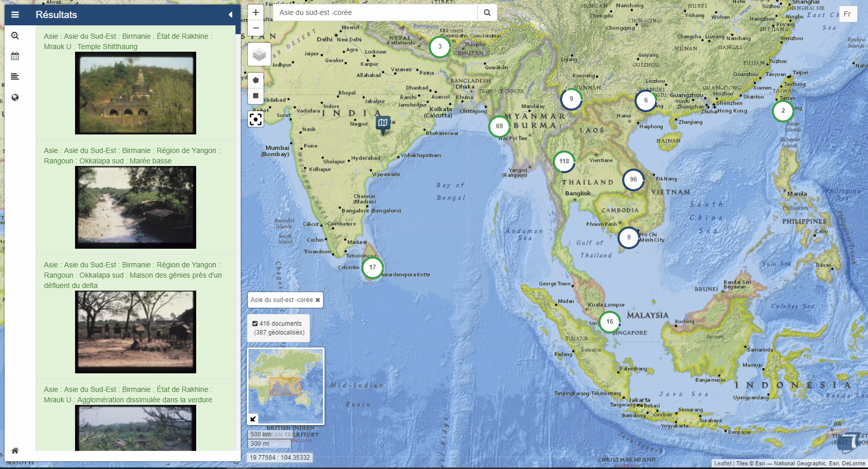Zoom out of the map
Viewport: 868px width, 469px height.
pos(256,28)
